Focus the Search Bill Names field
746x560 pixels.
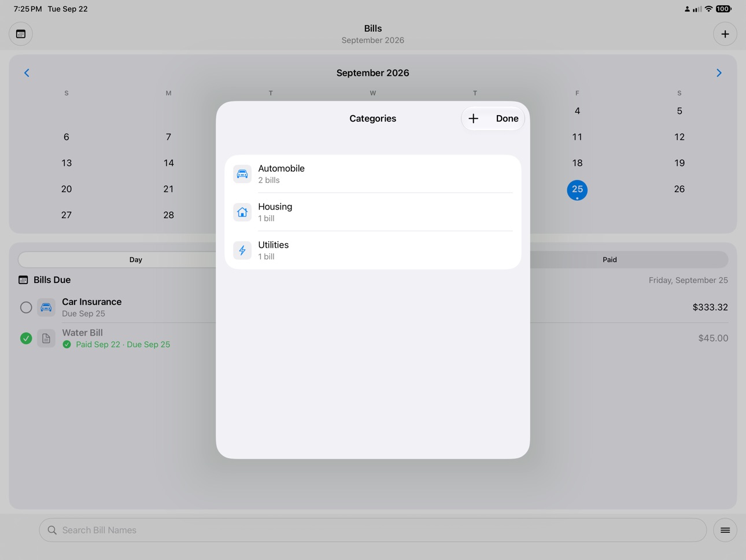pyautogui.click(x=373, y=530)
